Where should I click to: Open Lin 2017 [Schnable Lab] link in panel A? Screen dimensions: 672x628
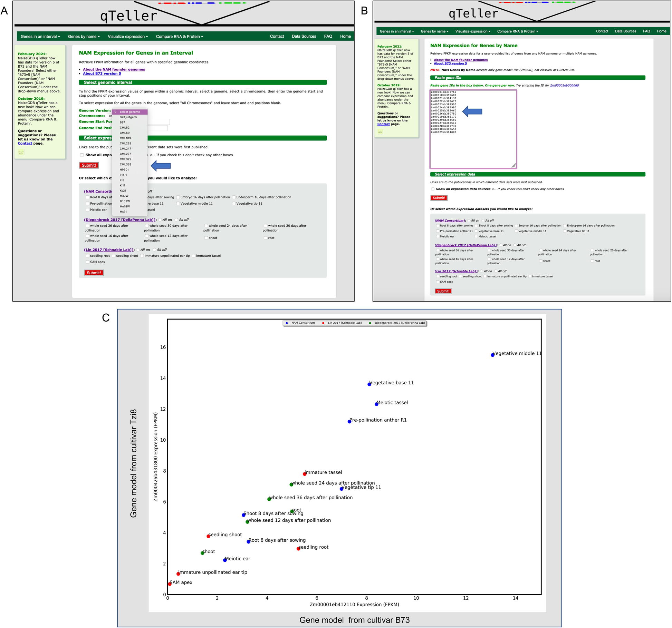[109, 250]
